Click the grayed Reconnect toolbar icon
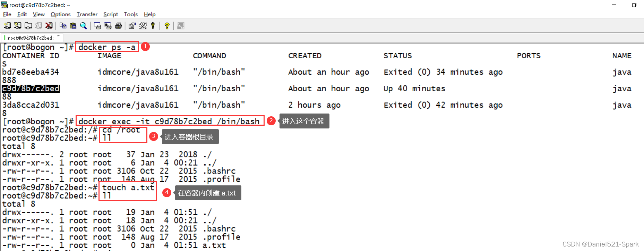This screenshot has height=251, width=644. coord(38,26)
